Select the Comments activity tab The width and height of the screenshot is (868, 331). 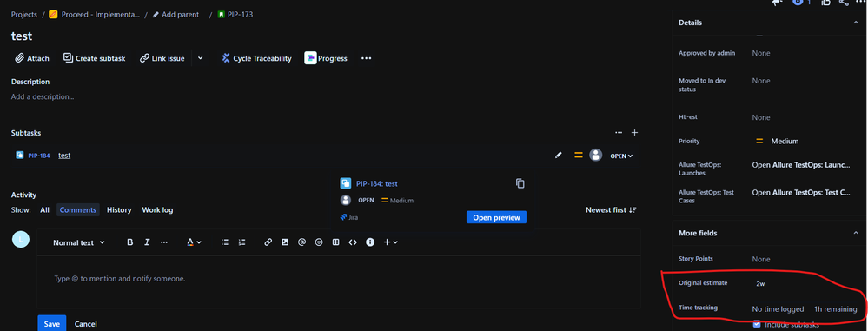[77, 209]
